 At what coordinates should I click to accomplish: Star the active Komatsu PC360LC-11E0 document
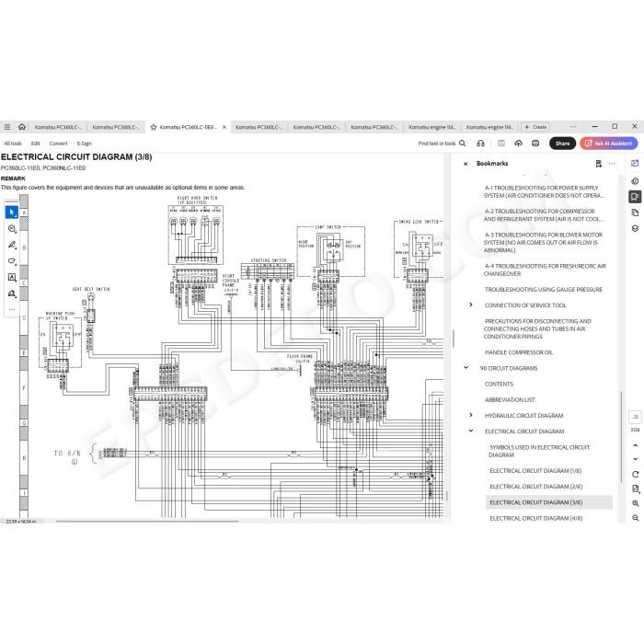click(x=154, y=127)
